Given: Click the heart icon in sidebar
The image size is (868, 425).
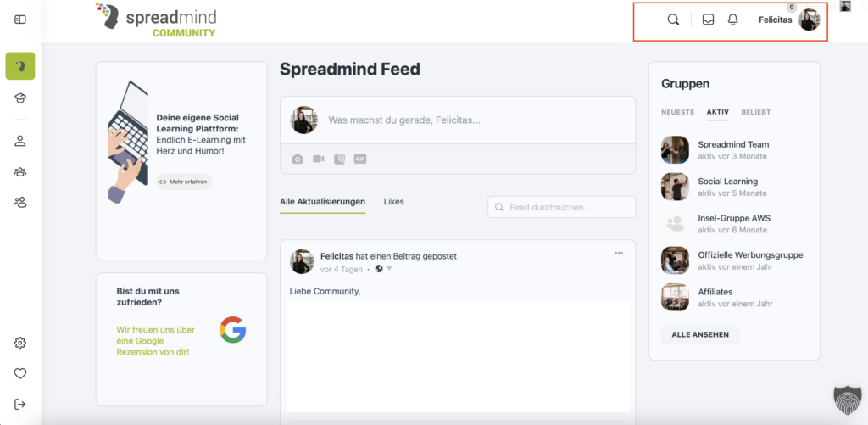Looking at the screenshot, I should point(20,373).
